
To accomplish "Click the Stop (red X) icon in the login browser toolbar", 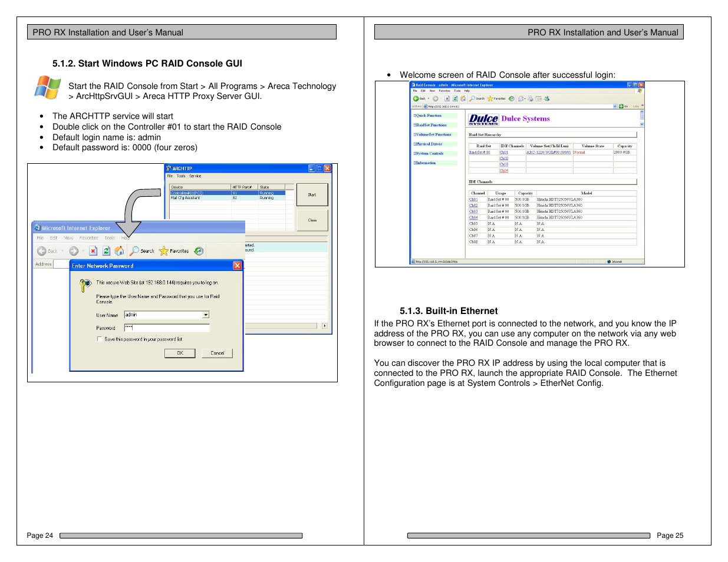I will coord(93,251).
